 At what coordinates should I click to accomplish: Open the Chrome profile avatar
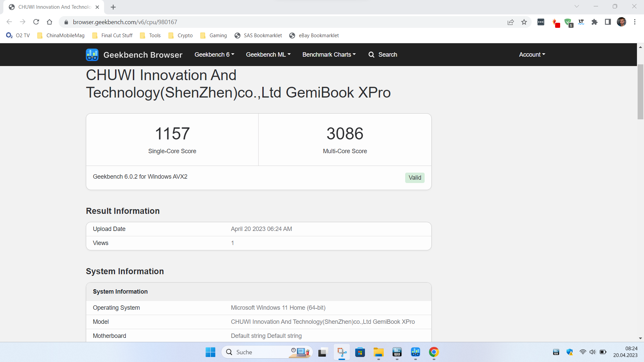622,22
